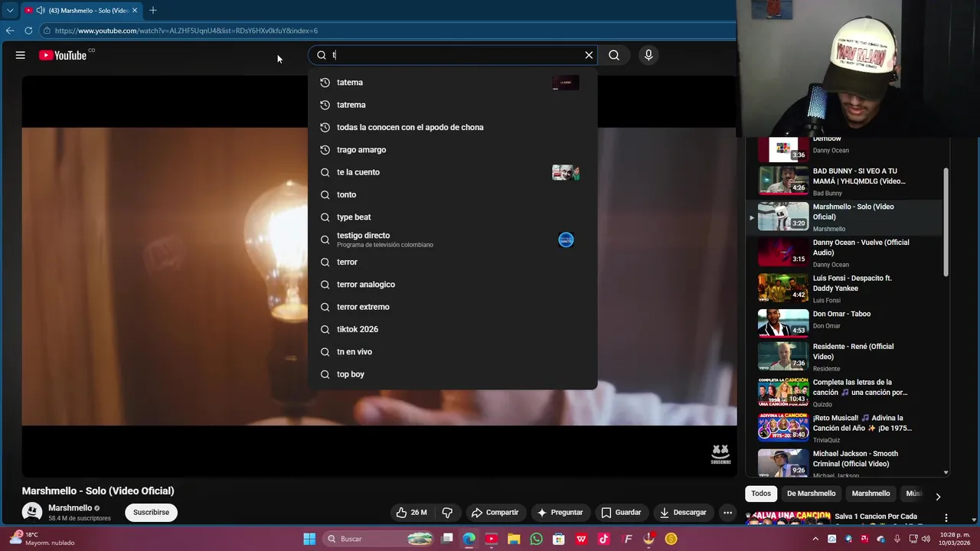Select the "tiktok 2026" suggestion
This screenshot has width=980, height=551.
tap(452, 329)
